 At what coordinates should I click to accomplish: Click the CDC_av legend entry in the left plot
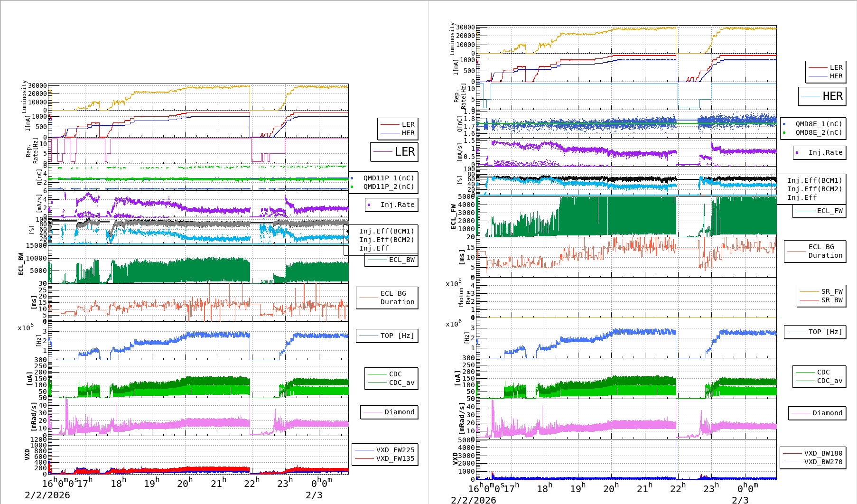click(x=401, y=383)
